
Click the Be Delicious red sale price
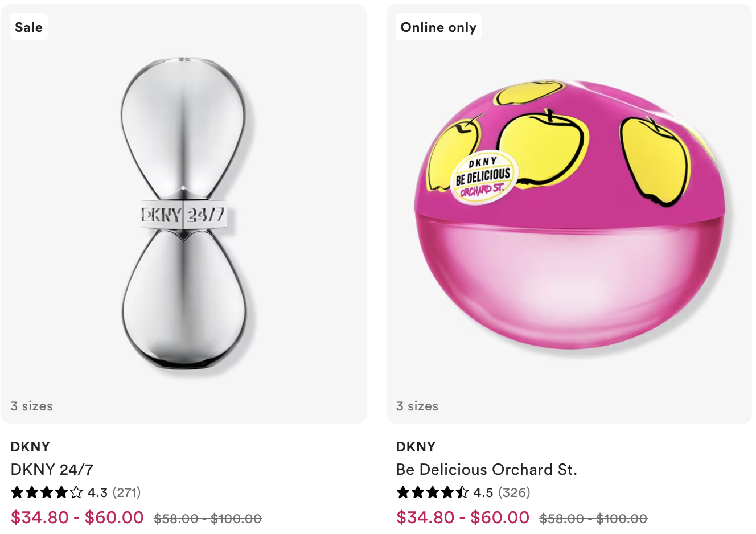pyautogui.click(x=463, y=517)
